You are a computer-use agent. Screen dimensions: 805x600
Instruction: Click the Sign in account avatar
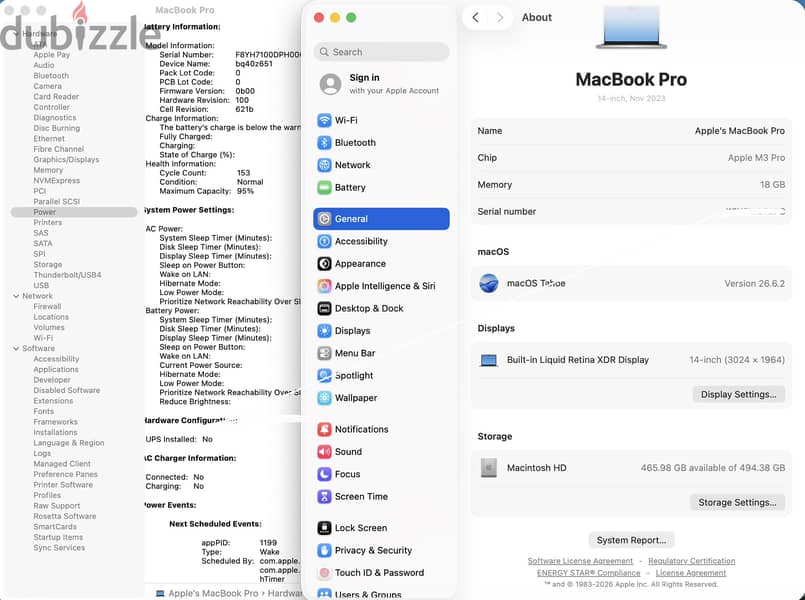(330, 84)
